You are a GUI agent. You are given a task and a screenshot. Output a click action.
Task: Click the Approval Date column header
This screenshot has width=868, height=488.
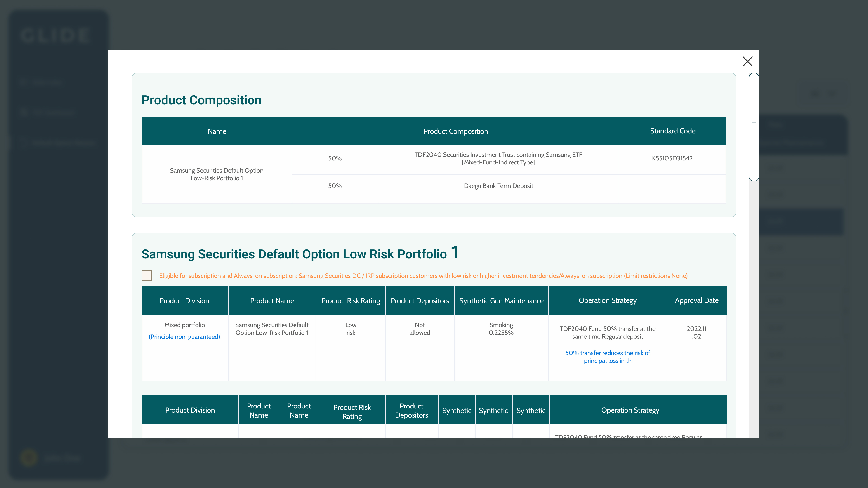(696, 301)
